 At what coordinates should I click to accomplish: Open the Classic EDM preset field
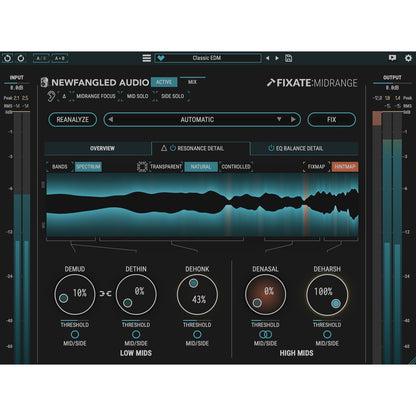208,58
